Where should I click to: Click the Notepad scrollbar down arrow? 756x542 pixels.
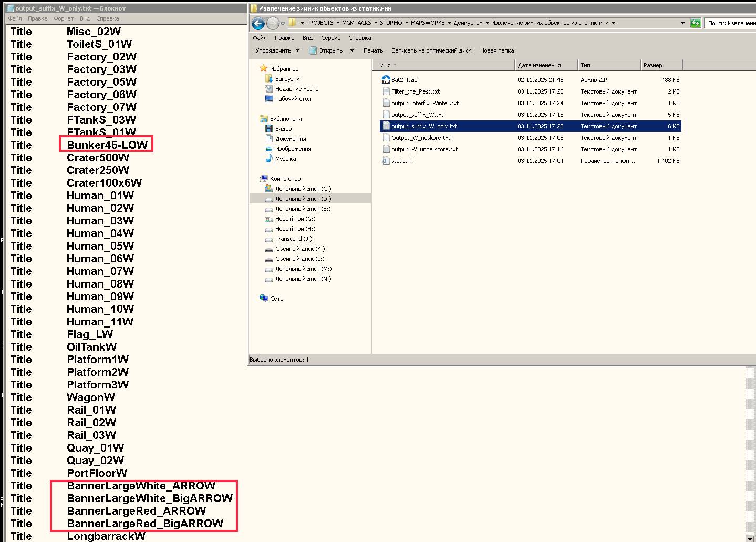click(751, 538)
